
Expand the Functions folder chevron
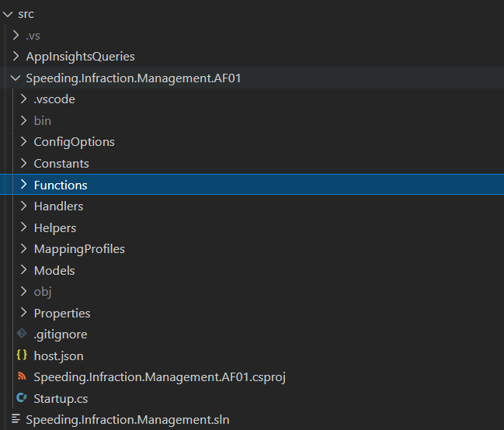(24, 185)
